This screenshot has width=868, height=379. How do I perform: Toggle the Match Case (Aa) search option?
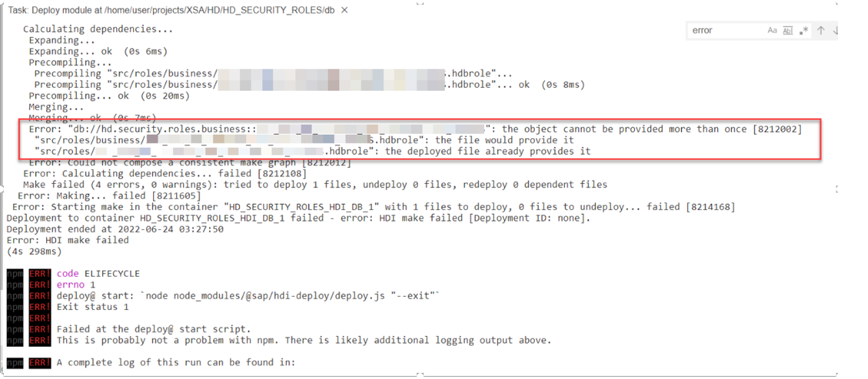pyautogui.click(x=773, y=31)
